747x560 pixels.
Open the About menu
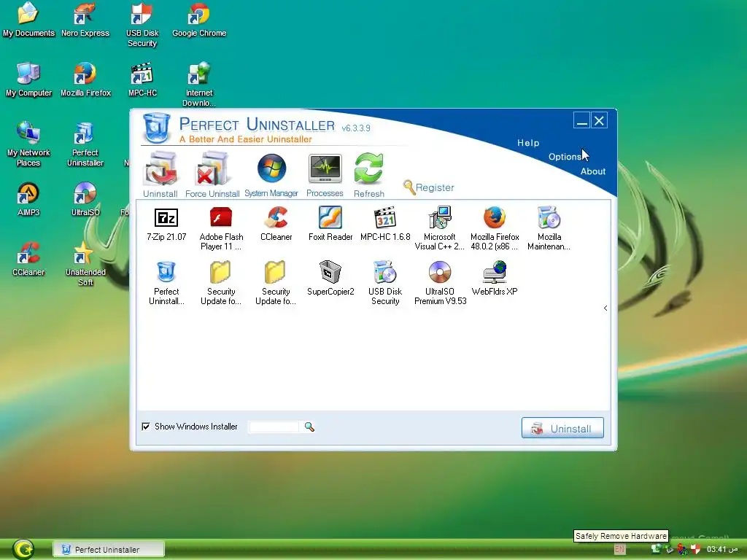click(592, 171)
